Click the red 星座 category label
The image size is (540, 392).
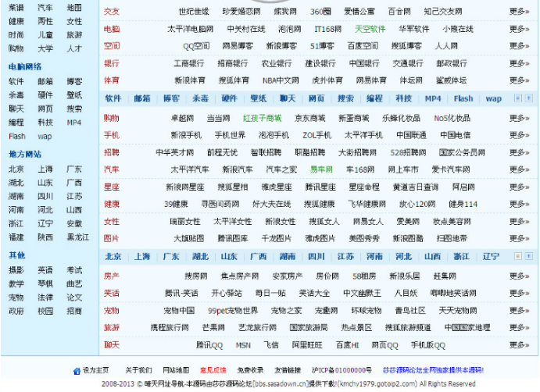[x=112, y=187]
